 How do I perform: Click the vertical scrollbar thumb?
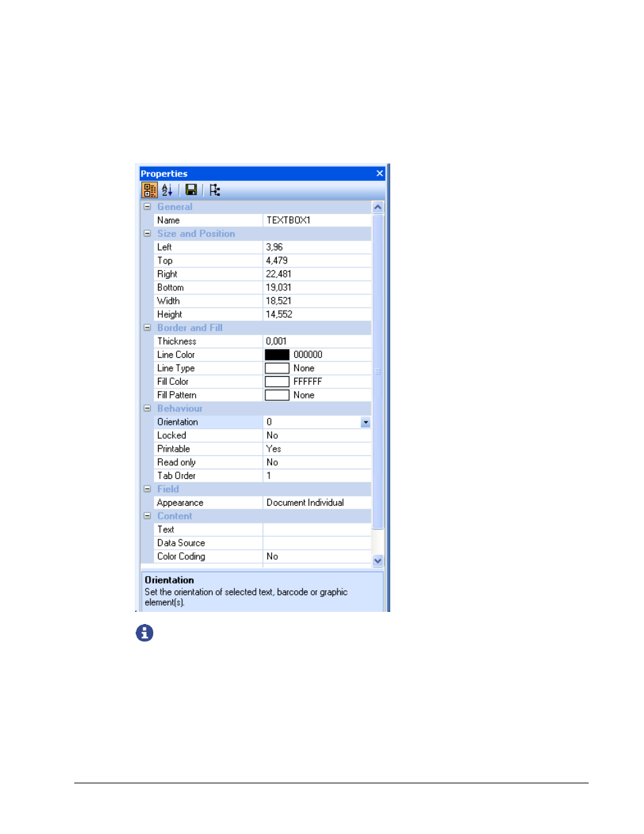click(378, 371)
